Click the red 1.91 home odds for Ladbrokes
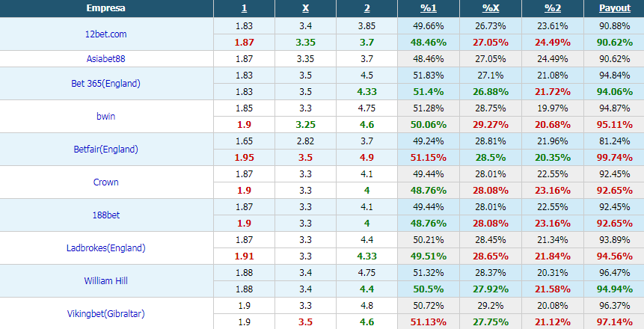The image size is (644, 329). click(244, 256)
